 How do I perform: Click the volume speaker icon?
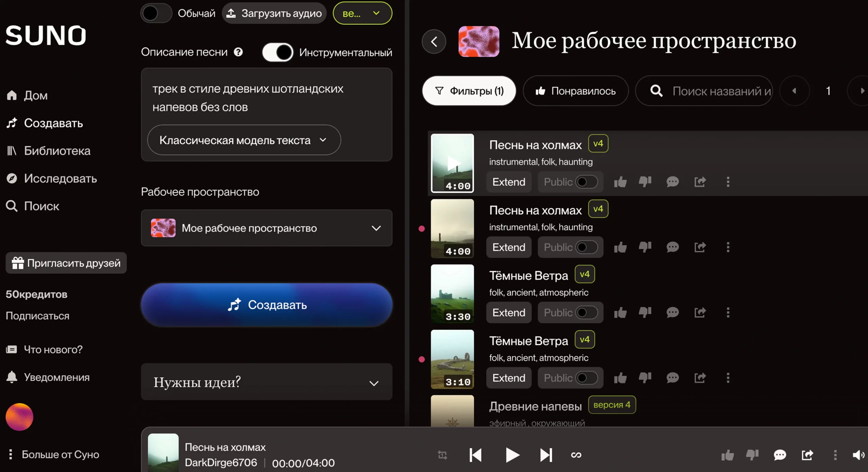click(x=858, y=455)
